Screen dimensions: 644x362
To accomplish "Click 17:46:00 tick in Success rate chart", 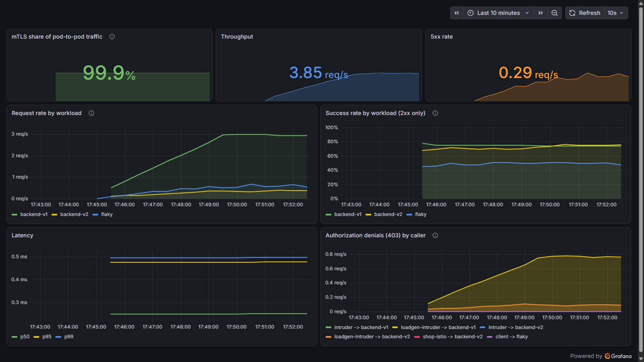I will pos(436,205).
